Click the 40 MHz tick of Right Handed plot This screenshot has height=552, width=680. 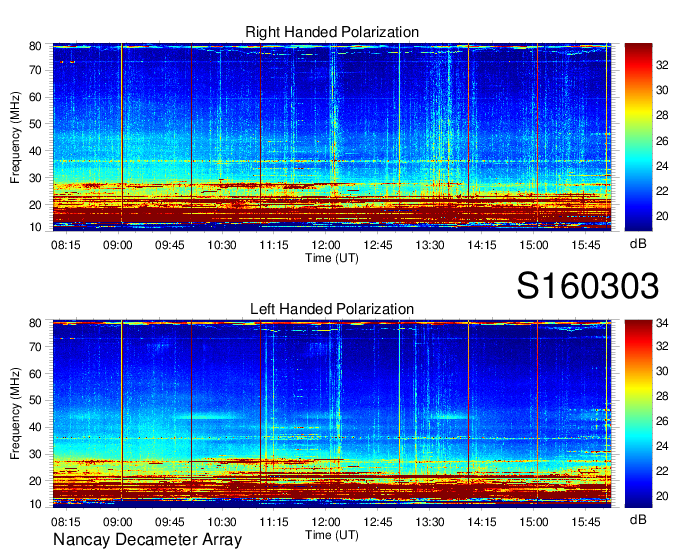35,151
